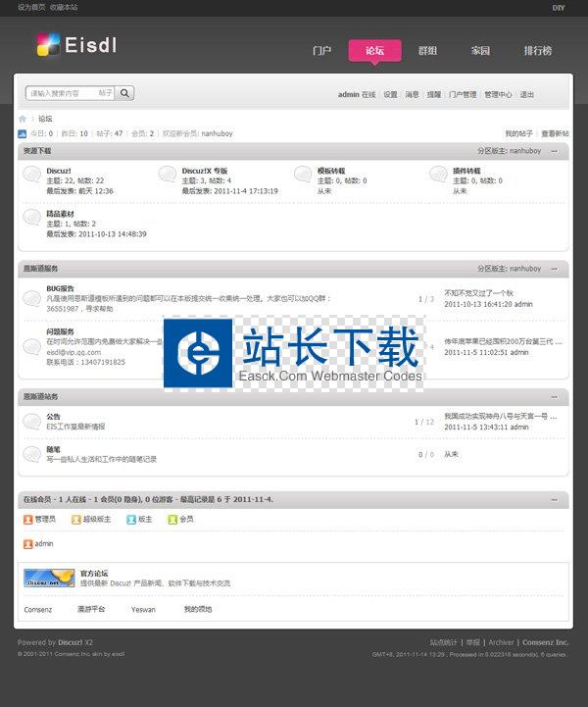Viewport: 588px width, 707px height.
Task: Click Archiver in the footer
Action: point(501,642)
